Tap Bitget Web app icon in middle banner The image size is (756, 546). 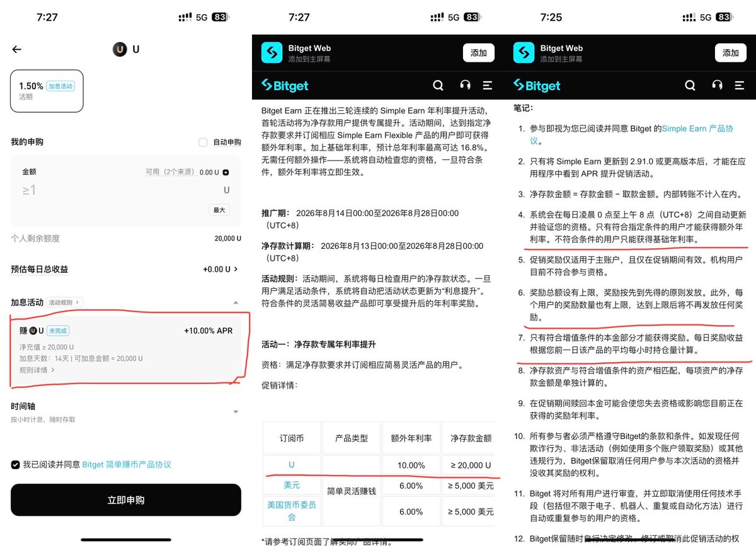point(272,53)
